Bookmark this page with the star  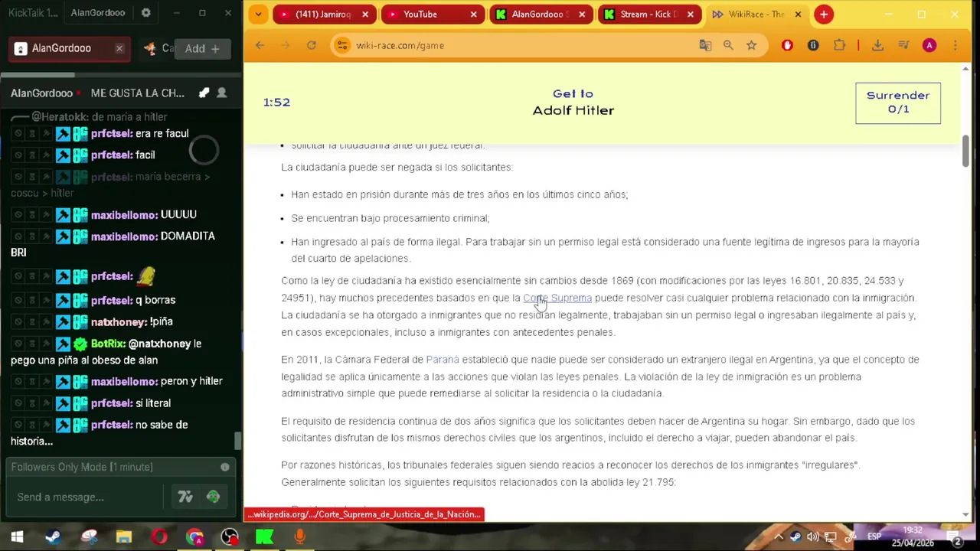[752, 45]
